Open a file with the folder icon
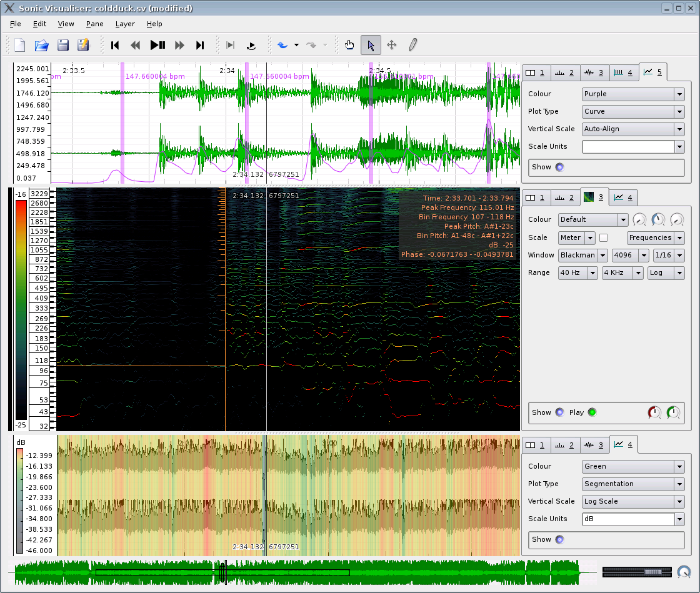 [41, 45]
